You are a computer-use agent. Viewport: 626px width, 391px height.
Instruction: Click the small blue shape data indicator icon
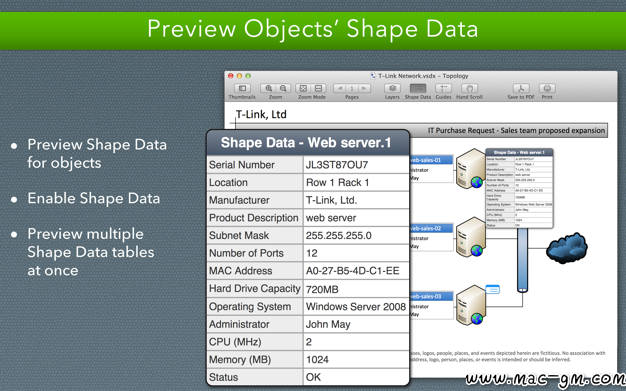point(492,289)
